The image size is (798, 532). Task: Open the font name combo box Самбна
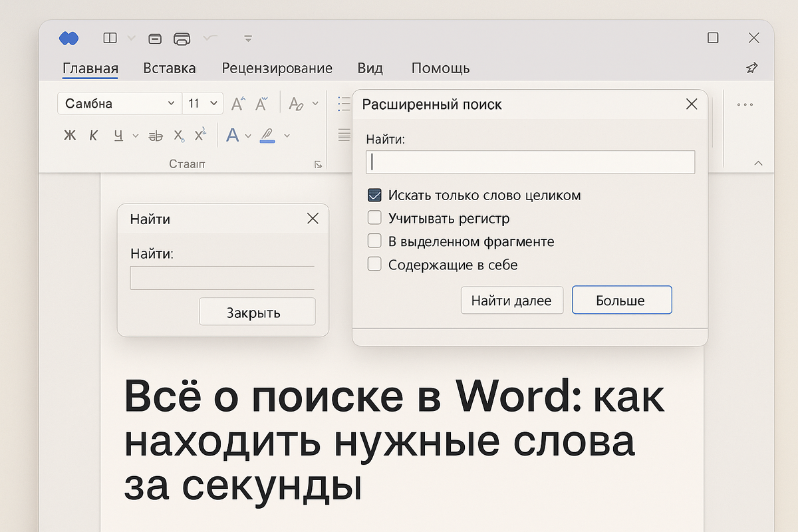tap(120, 103)
